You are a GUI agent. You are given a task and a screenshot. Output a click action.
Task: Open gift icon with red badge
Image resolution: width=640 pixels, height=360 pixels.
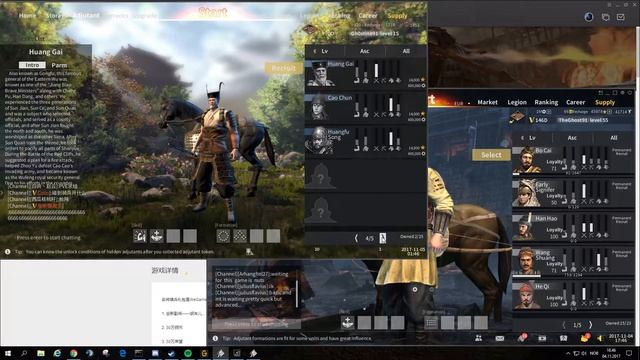coord(585,338)
